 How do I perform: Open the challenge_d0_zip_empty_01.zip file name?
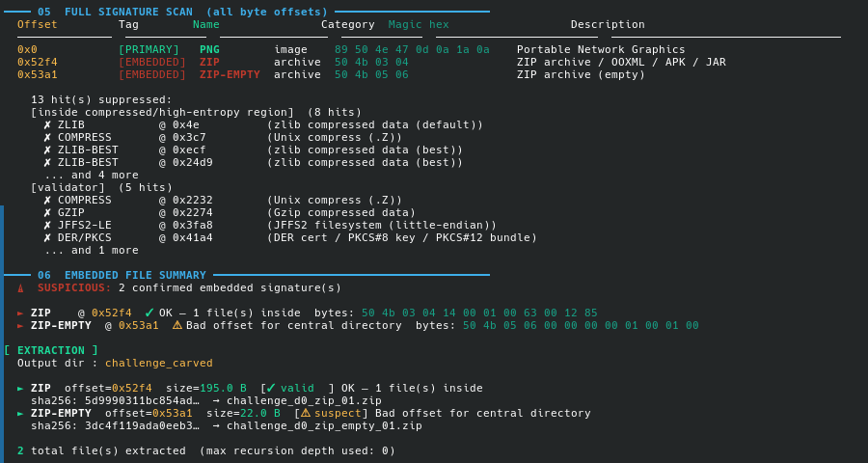click(x=324, y=426)
